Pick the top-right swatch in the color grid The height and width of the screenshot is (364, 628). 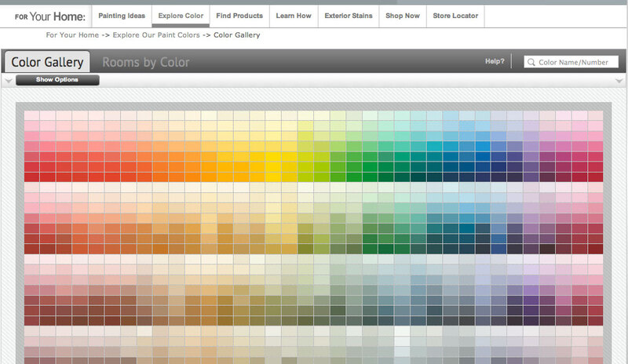[x=595, y=115]
